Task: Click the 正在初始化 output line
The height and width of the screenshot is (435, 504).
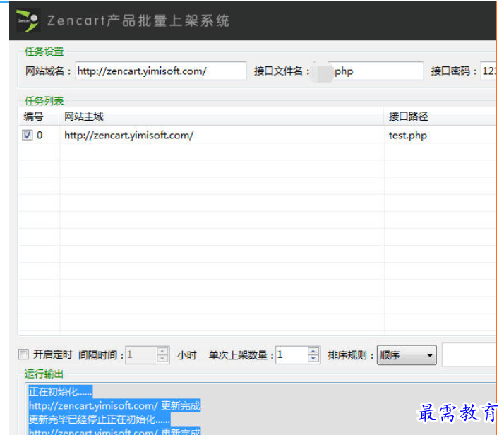Action: point(61,392)
